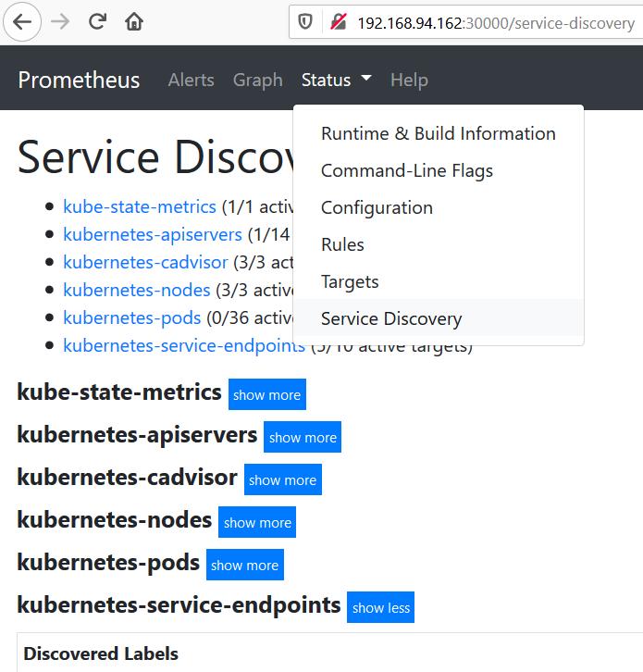Open the Alerts page in navbar
The height and width of the screenshot is (672, 643).
192,81
